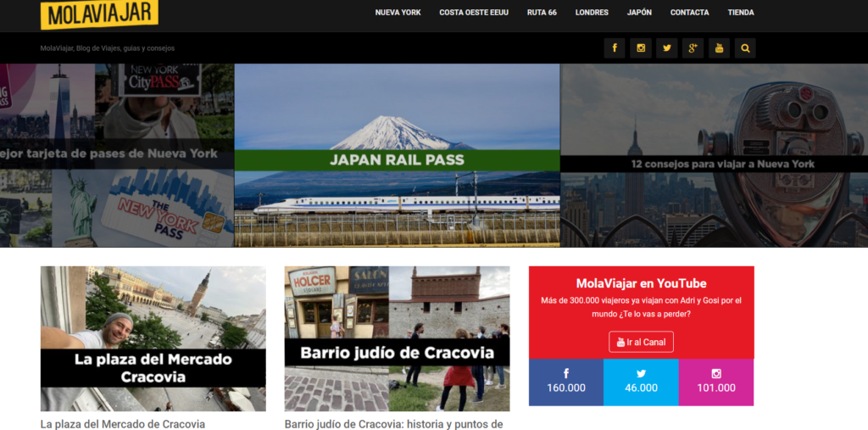Open the Nueva York menu item
Viewport: 868px width, 430px height.
click(x=398, y=12)
